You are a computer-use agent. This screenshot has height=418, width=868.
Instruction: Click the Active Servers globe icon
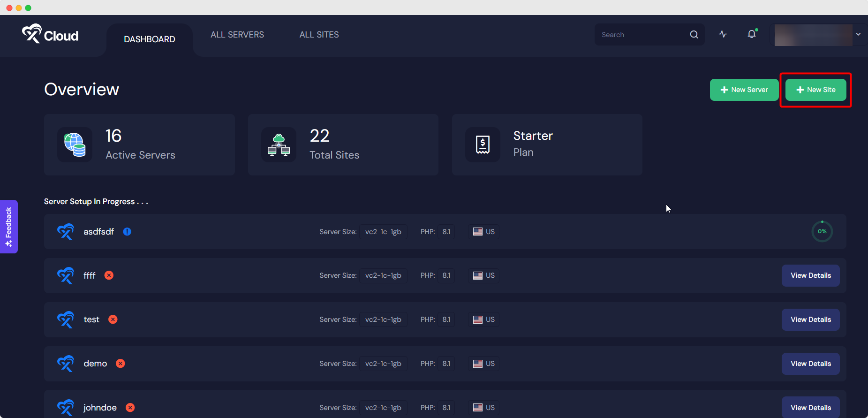(x=75, y=145)
